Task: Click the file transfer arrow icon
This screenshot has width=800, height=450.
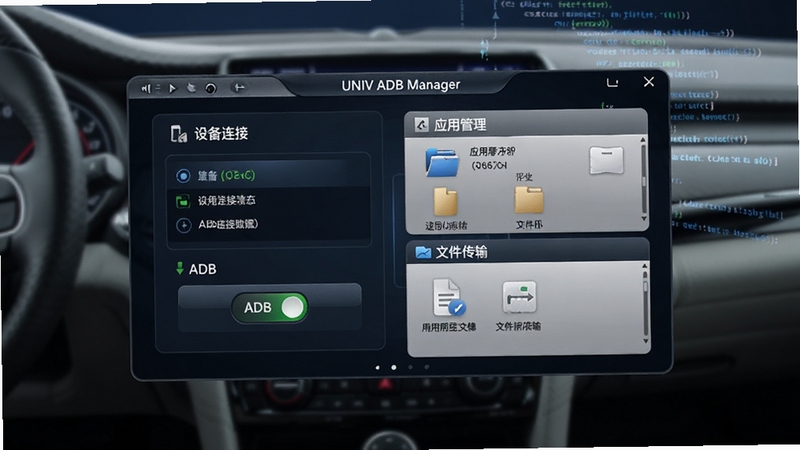Action: tap(519, 297)
